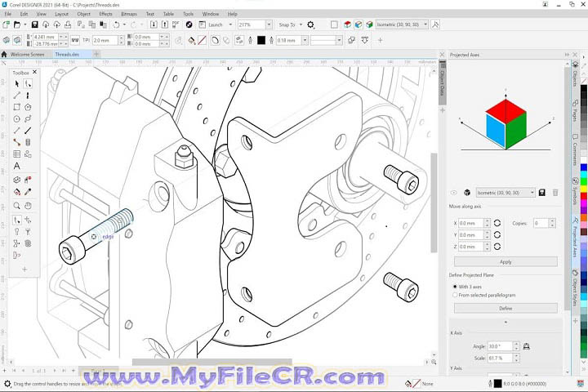Open the Launch dropdown
Viewport: 588px width, 392px height.
coord(230,24)
